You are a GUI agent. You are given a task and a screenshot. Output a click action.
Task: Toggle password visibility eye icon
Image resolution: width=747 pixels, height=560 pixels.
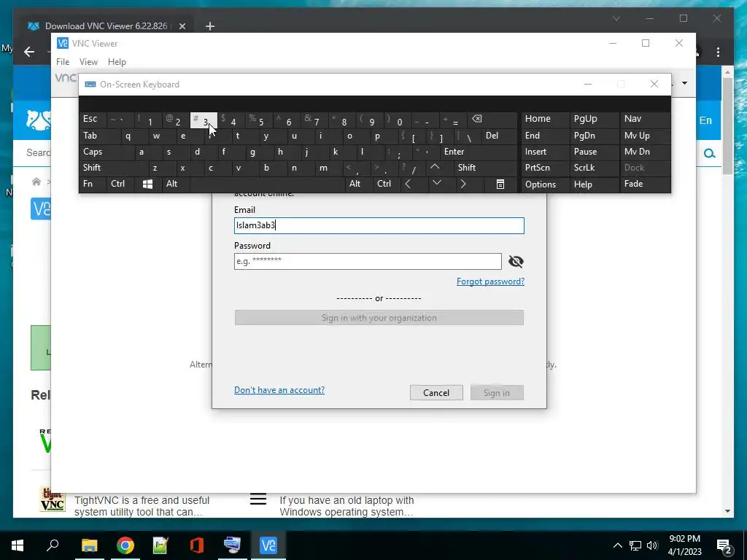516,261
